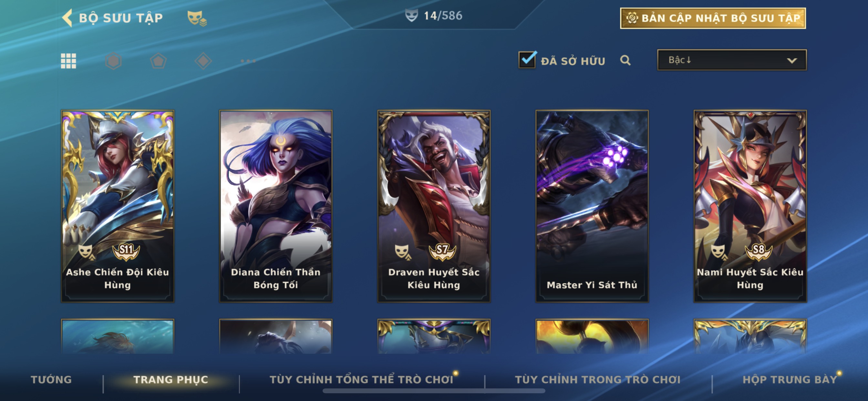This screenshot has height=401, width=868.
Task: Open Diana Chiến Thần Bóng Tối skin
Action: click(x=276, y=206)
